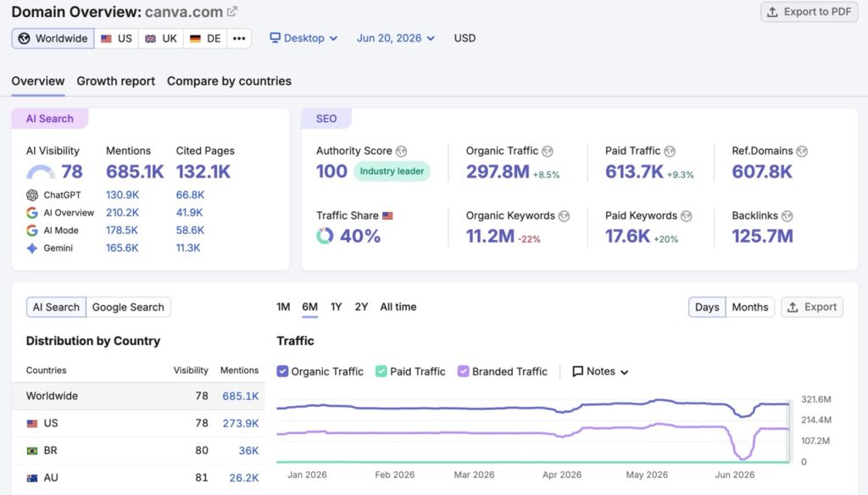Viewport: 868px width, 495px height.
Task: Click the Industry leader badge
Action: tap(392, 171)
